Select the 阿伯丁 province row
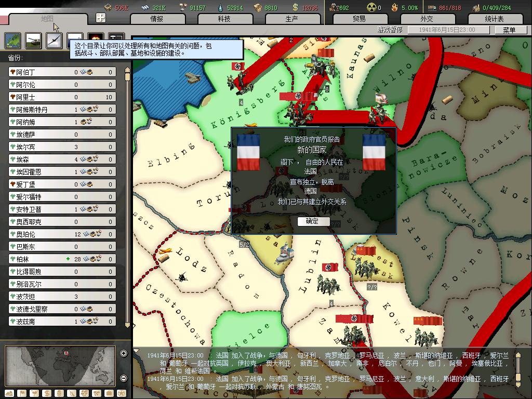This screenshot has width=532, height=399. [x=62, y=72]
